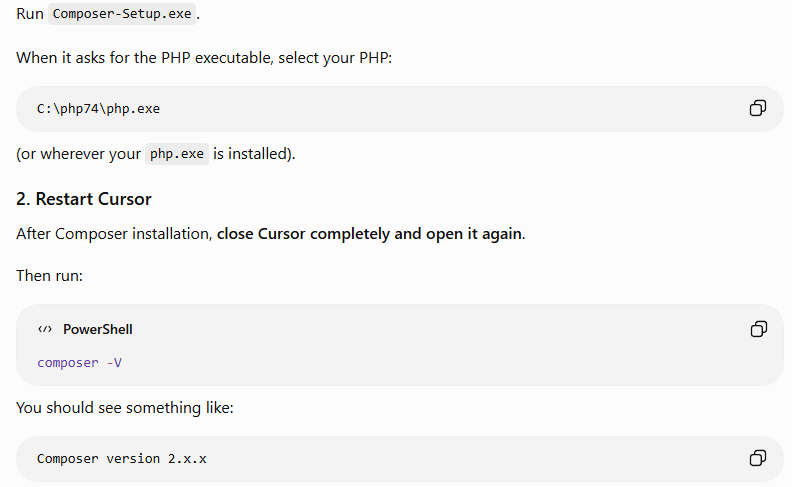Click the code brackets icon beside PowerShell

tap(45, 329)
